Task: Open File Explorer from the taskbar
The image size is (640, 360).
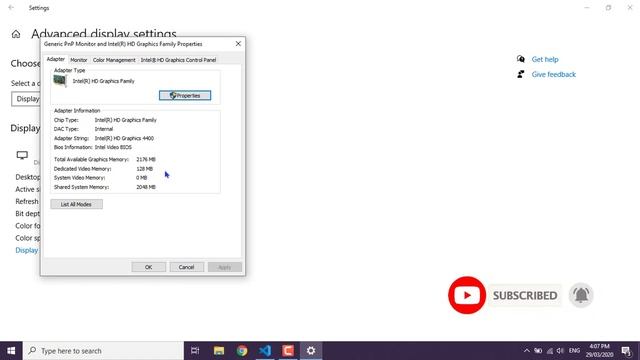Action: tap(219, 351)
